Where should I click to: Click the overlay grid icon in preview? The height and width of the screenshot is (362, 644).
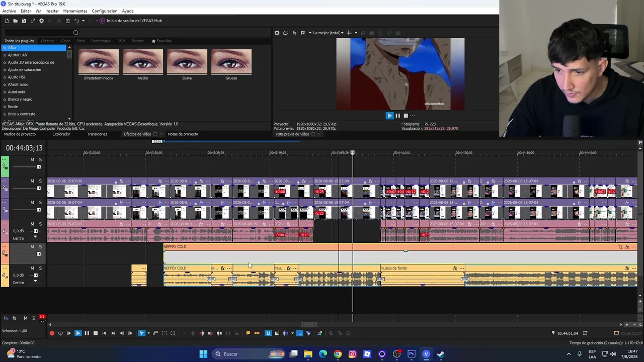pos(349,33)
